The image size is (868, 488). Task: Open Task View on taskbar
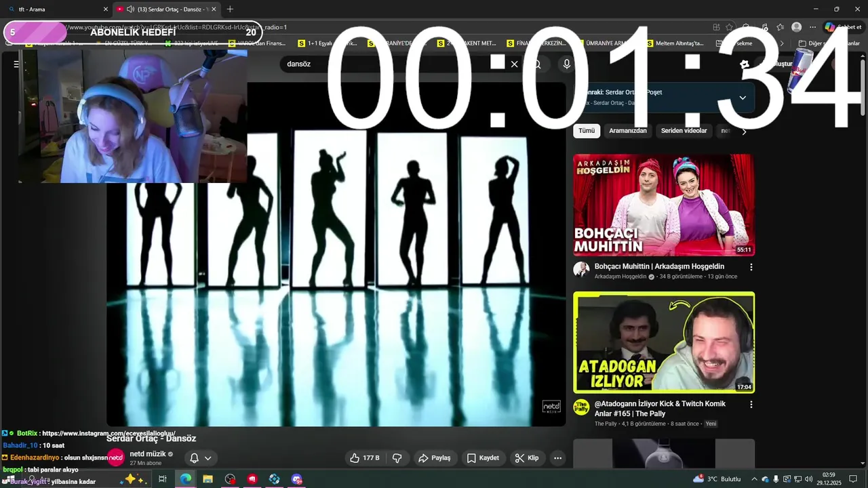(x=163, y=479)
